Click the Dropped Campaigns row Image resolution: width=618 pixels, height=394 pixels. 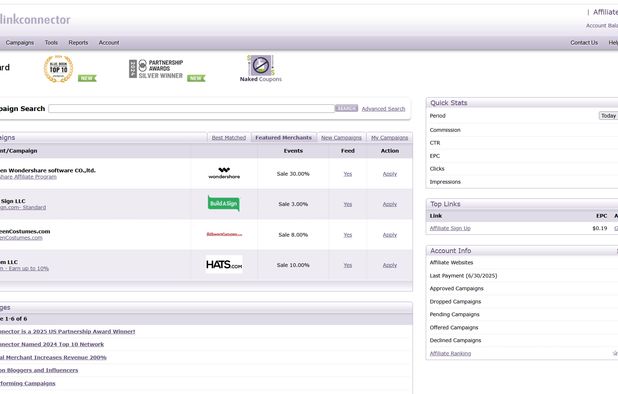(522, 301)
